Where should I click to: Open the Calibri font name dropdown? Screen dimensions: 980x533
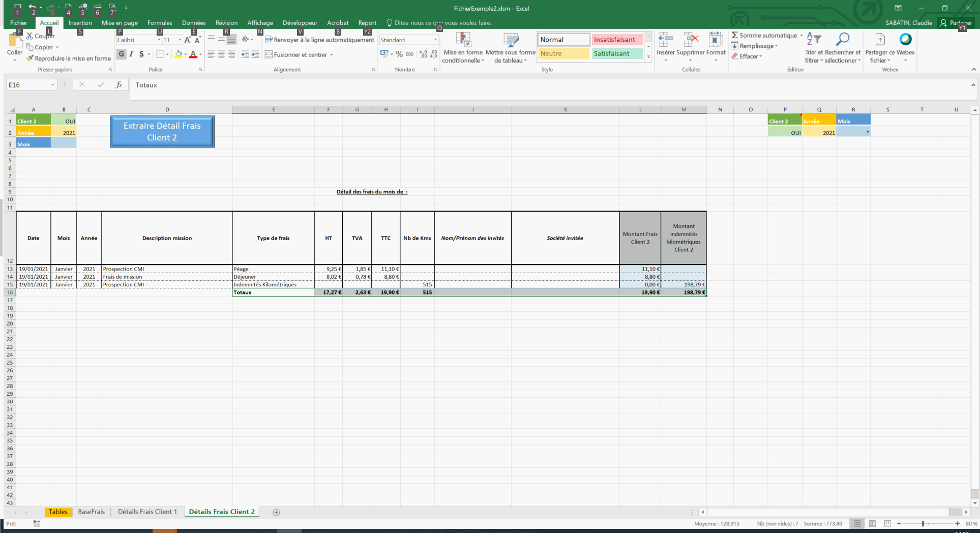159,40
